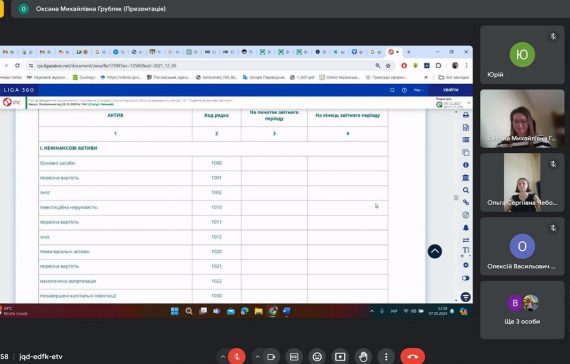570x364 pixels.
Task: Click gear settings icon in document sidebar
Action: (x=466, y=265)
